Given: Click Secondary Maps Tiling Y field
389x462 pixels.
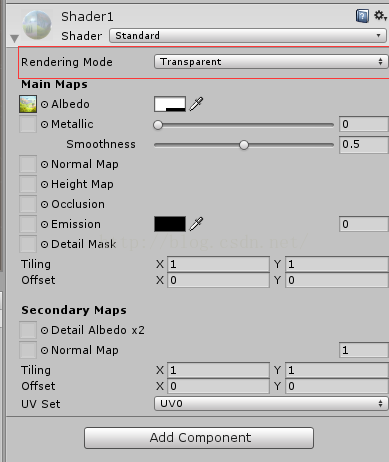Looking at the screenshot, I should pyautogui.click(x=337, y=370).
